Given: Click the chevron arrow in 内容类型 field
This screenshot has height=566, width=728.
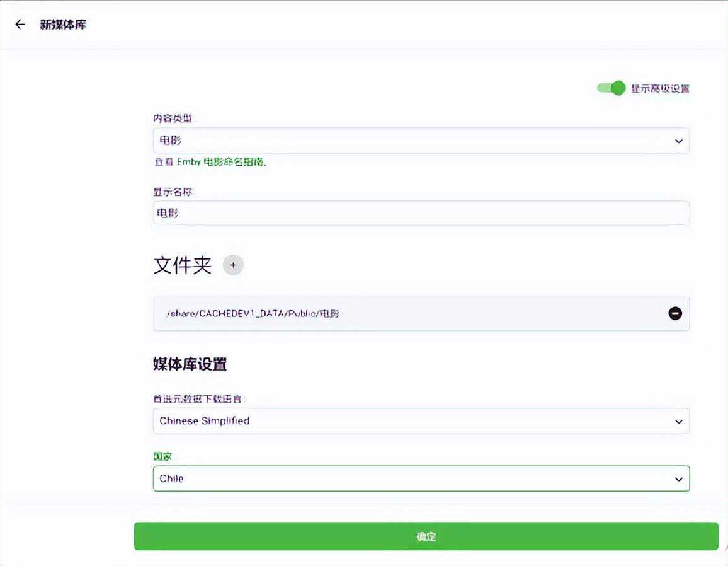Looking at the screenshot, I should point(678,141).
